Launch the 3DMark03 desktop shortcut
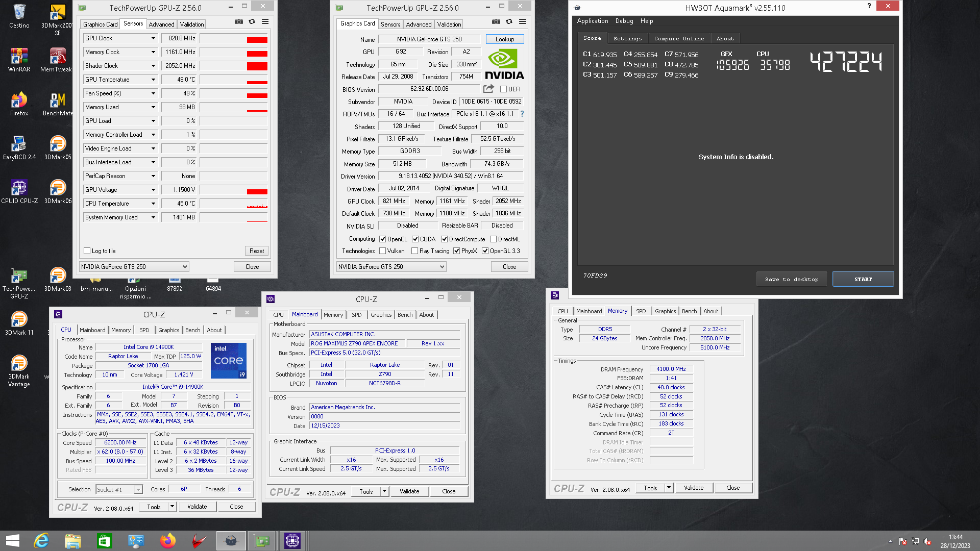Screen dimensions: 980x551 tap(58, 279)
